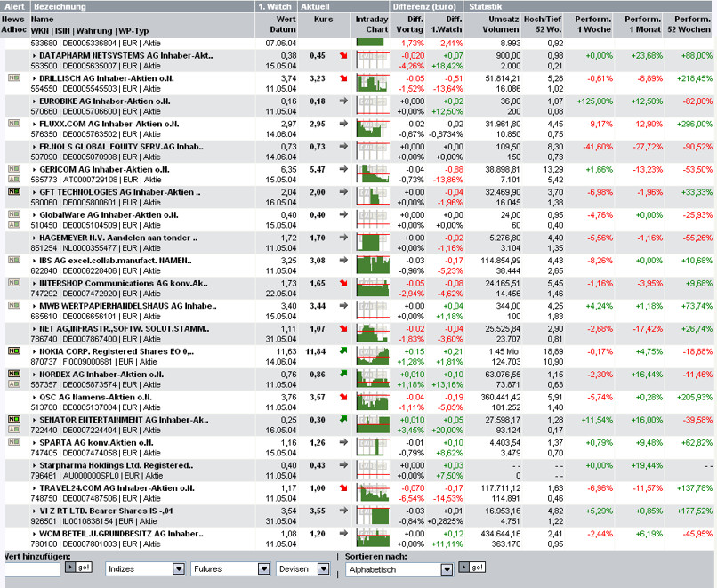The height and width of the screenshot is (588, 717).
Task: Open NOKIA CORP. Registered Shares link
Action: [117, 351]
